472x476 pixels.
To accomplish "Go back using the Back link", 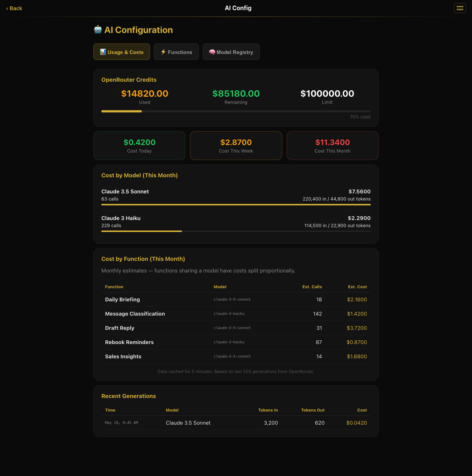I will pyautogui.click(x=14, y=8).
